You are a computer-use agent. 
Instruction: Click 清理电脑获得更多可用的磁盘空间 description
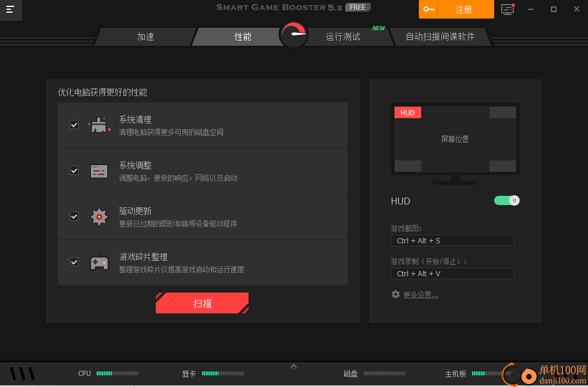pyautogui.click(x=171, y=132)
